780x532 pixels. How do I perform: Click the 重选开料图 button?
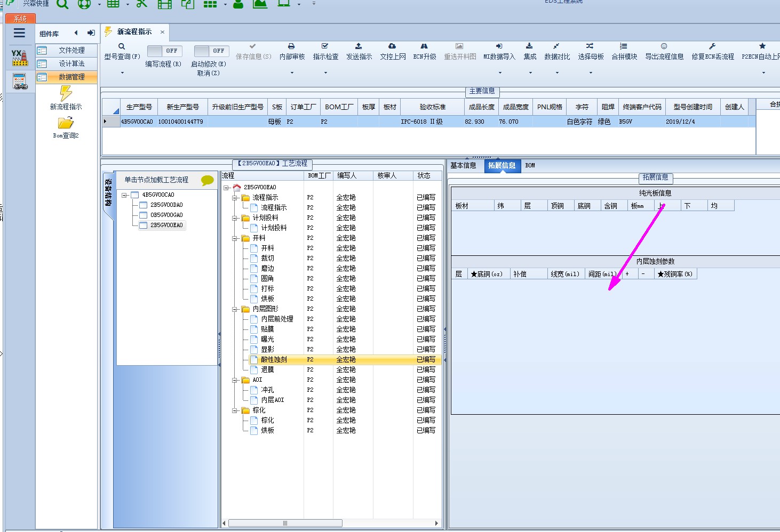[x=460, y=52]
